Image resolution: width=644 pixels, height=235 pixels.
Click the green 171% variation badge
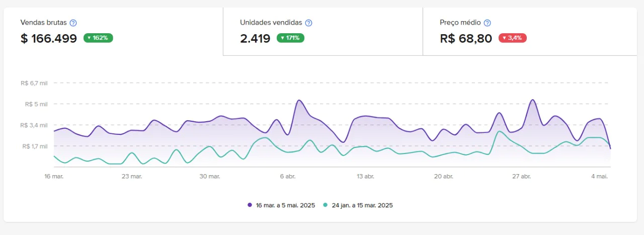(290, 38)
